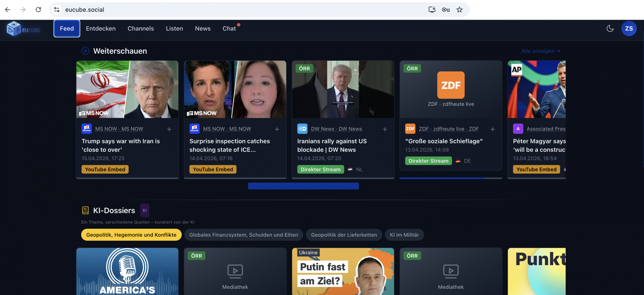Select Geopolitik der Lieferketten chip
Screen dimensions: 644x295
click(x=344, y=235)
